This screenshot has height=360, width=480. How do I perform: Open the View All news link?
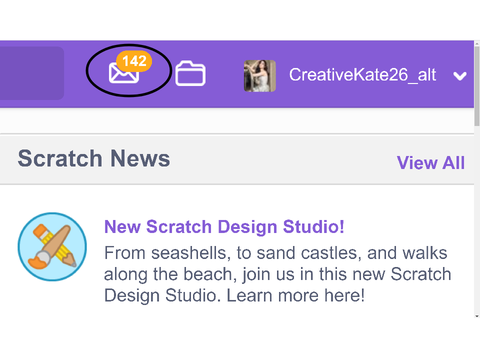[x=431, y=163]
